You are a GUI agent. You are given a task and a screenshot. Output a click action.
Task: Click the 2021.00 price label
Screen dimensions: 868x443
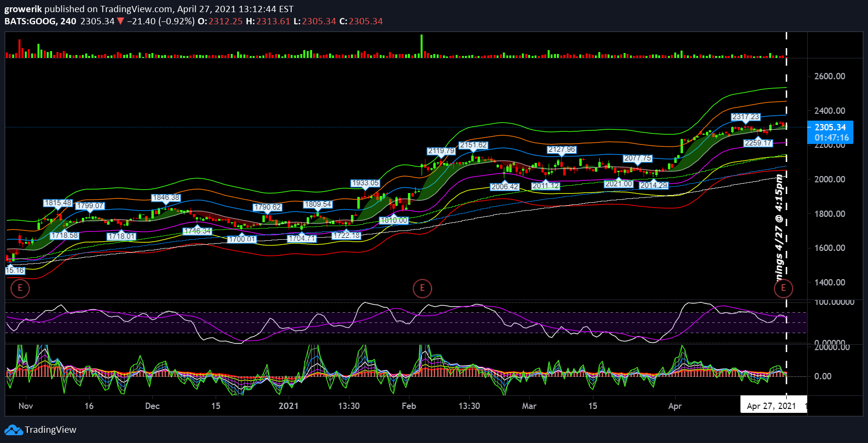coord(619,184)
